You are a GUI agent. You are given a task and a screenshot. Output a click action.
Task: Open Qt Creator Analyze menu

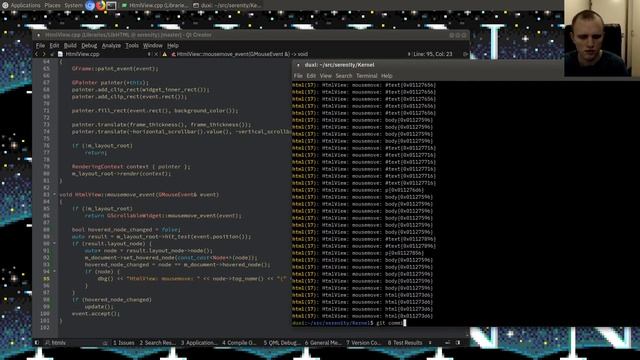pos(111,46)
